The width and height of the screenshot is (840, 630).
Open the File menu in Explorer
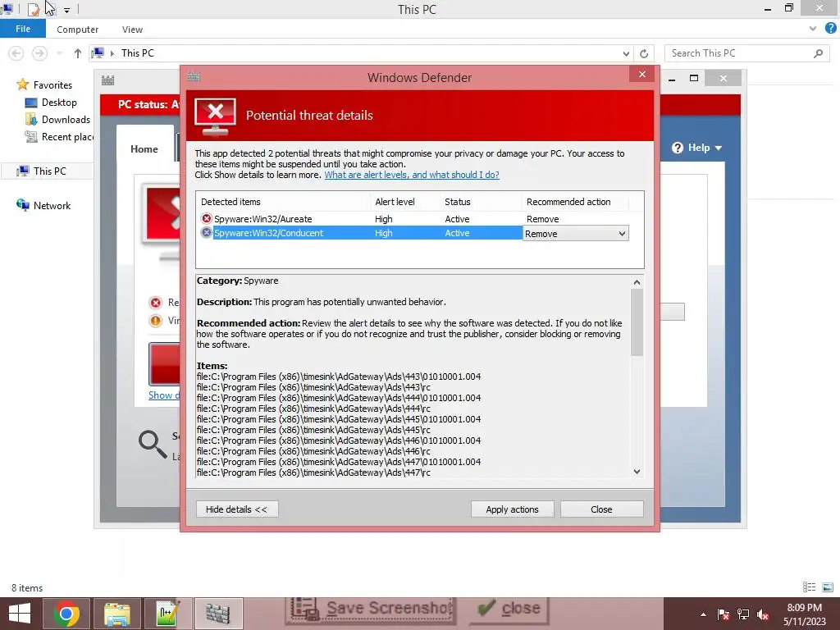[22, 29]
